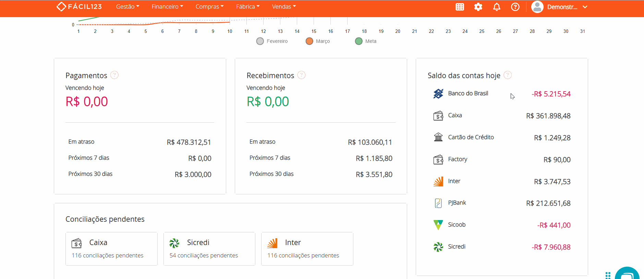Expand the Financeiro dropdown menu
644x279 pixels.
point(167,7)
